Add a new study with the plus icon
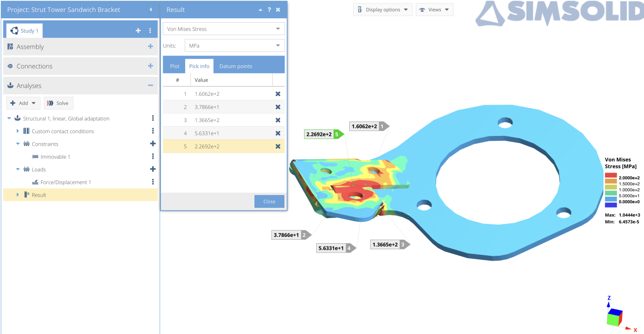The image size is (644, 334). [x=138, y=30]
